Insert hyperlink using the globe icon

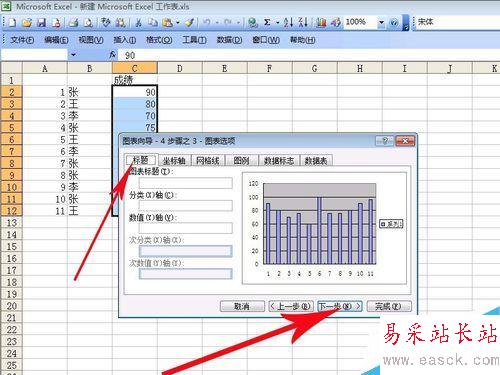253,22
